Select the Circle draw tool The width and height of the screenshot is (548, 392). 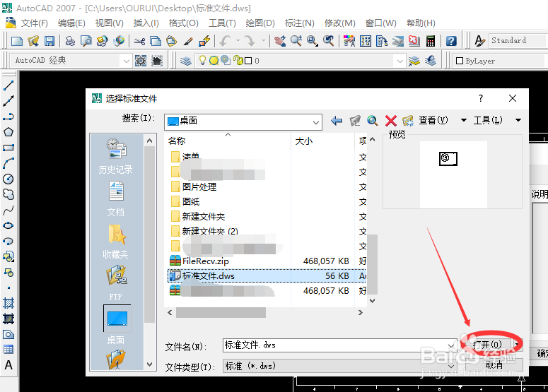click(8, 179)
